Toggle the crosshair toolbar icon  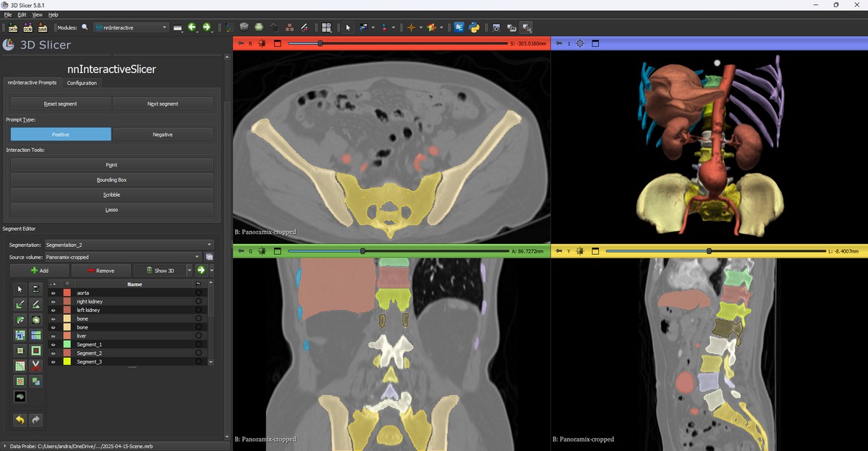pyautogui.click(x=411, y=28)
